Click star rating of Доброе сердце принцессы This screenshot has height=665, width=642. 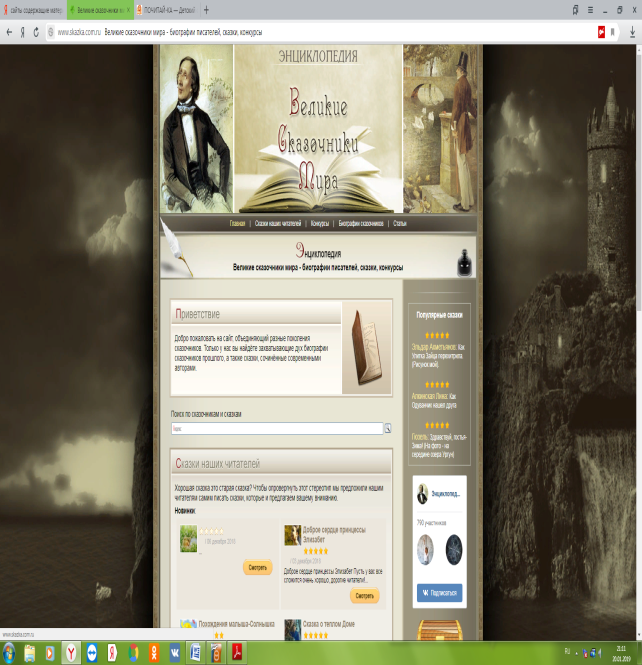pyautogui.click(x=316, y=551)
